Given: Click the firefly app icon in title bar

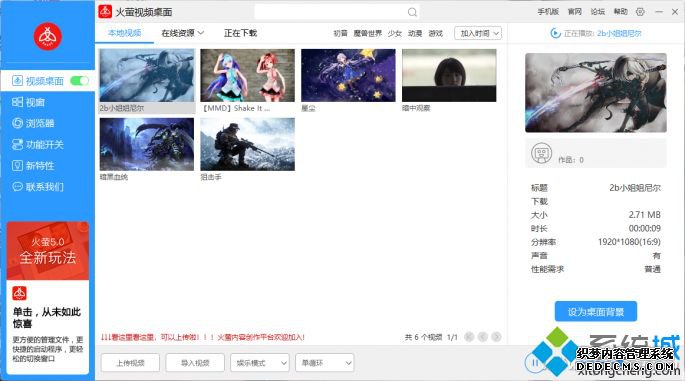Looking at the screenshot, I should coord(105,12).
